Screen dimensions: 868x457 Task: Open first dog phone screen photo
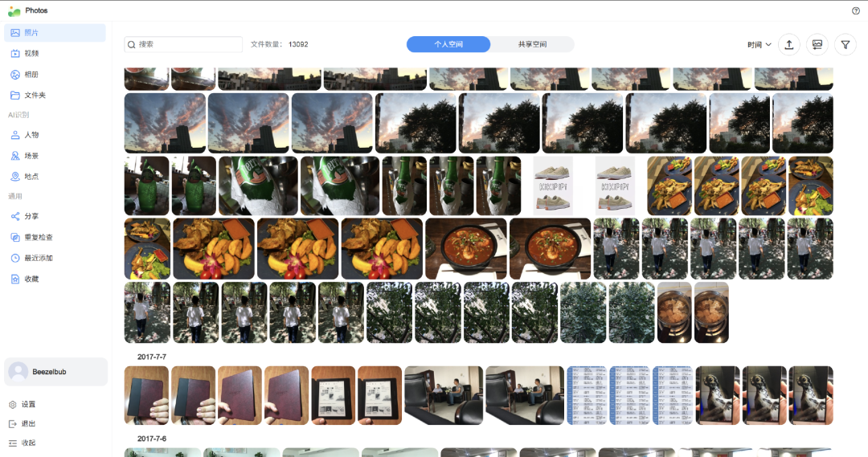718,396
